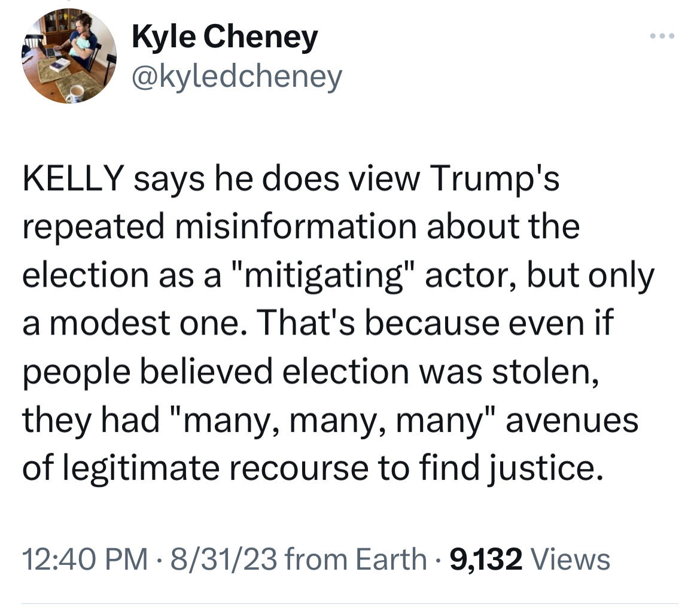Click the 'Views' label
This screenshot has height=608, width=700.
[569, 559]
